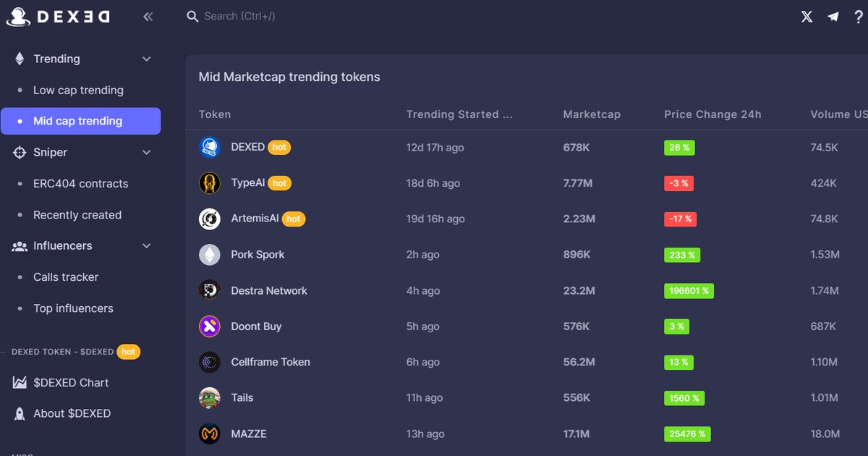Open MAZZE token name link
868x456 pixels.
click(x=249, y=434)
